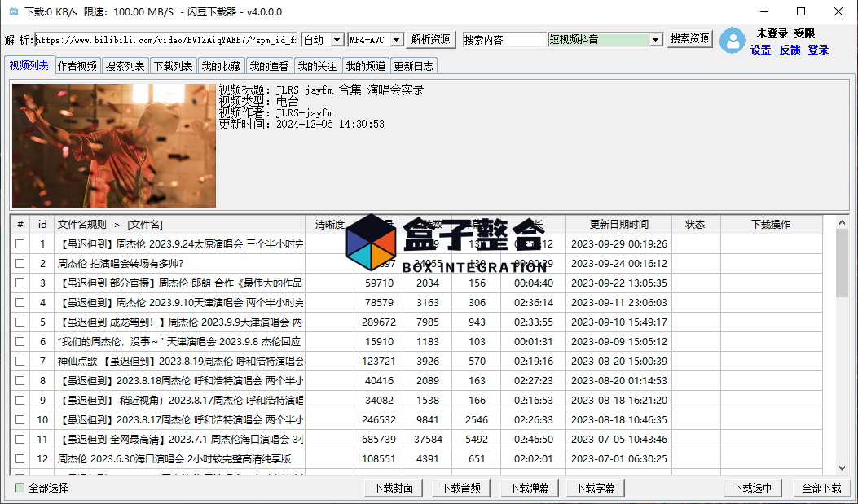This screenshot has height=504, width=858.
Task: Click play count 289672
Action: (x=379, y=322)
